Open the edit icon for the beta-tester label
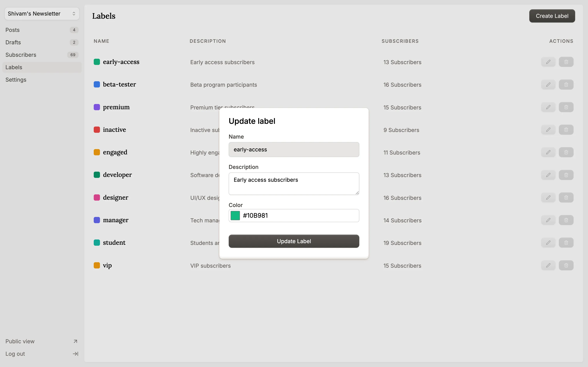The width and height of the screenshot is (588, 367). [548, 85]
